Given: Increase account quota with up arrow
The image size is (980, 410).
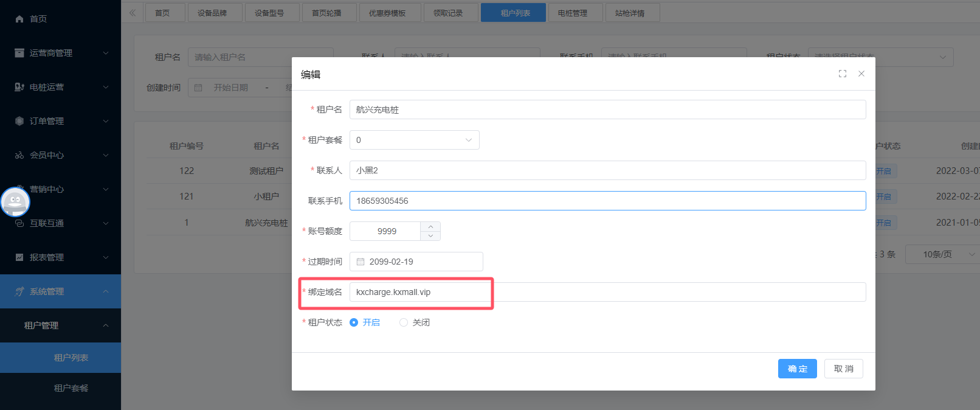Looking at the screenshot, I should [x=430, y=226].
